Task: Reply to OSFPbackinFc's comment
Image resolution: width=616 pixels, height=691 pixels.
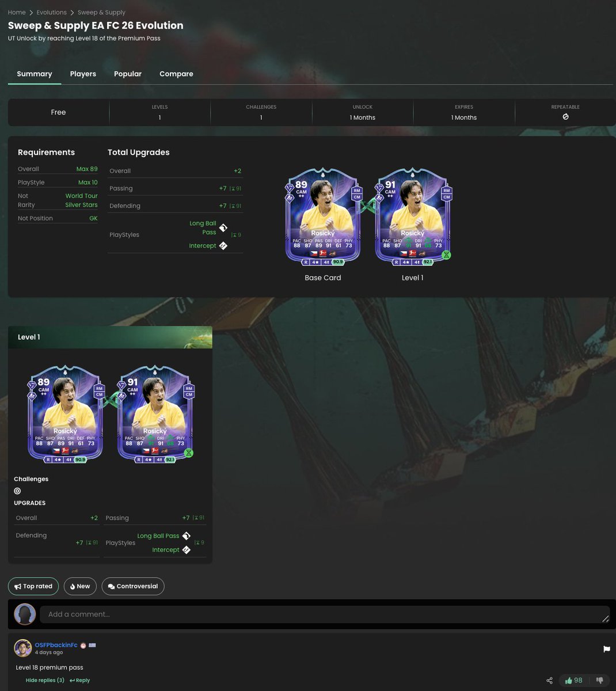Action: [x=80, y=680]
